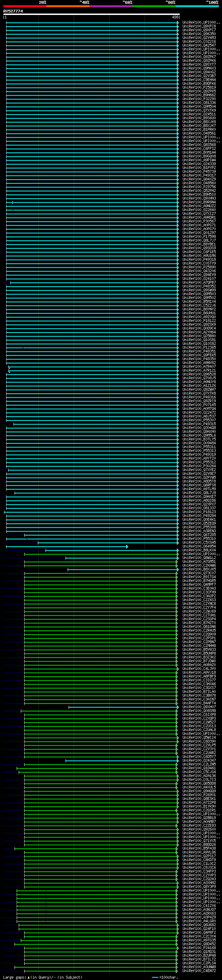Click hit UniRef100_C2Z4S3
Viewport: 222px width, 980px height.
pyautogui.click(x=199, y=600)
